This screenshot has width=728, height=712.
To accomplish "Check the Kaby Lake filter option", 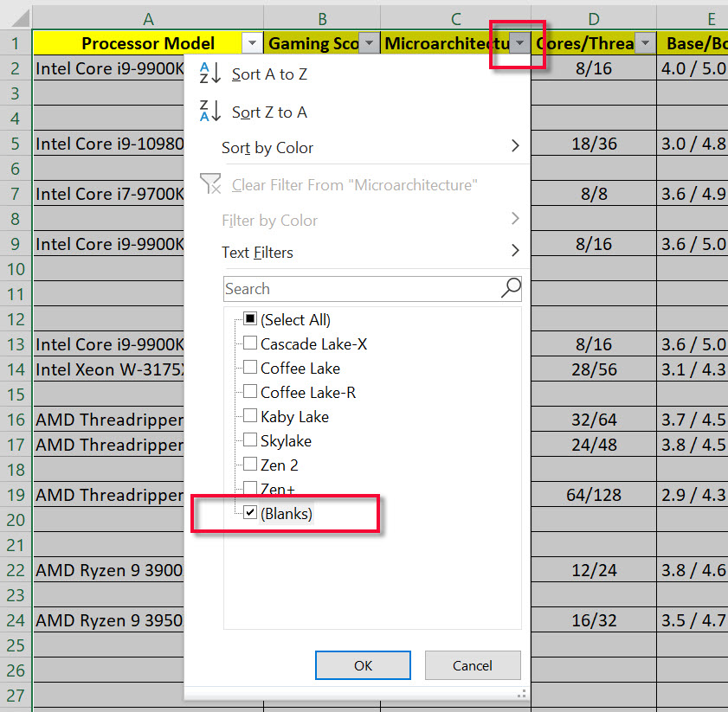I will coord(250,416).
